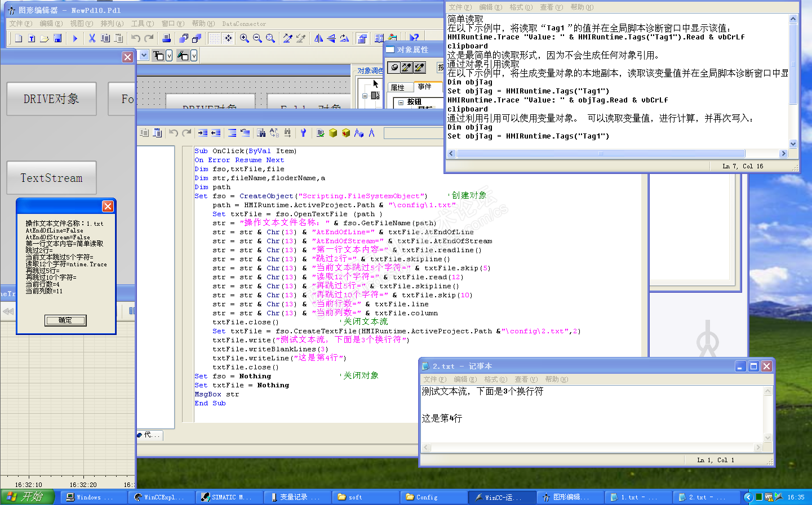Start runtime with the blue play arrow

(x=75, y=38)
